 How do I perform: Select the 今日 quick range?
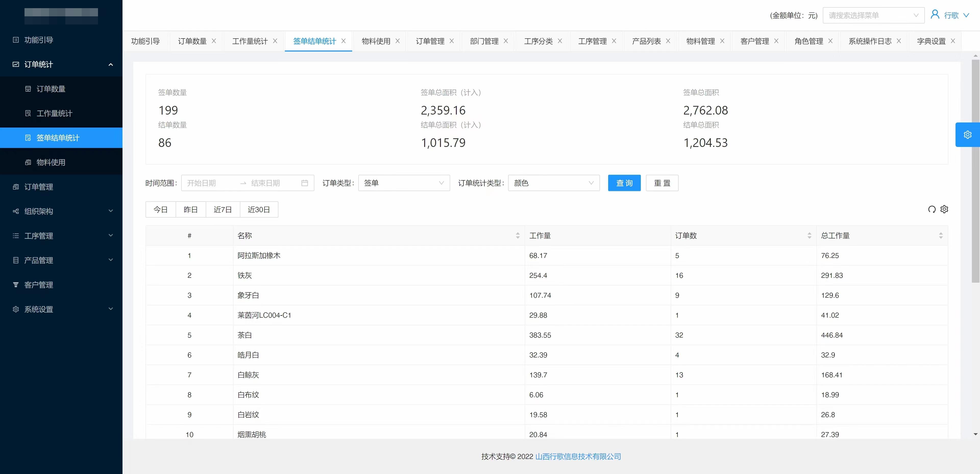pos(161,210)
